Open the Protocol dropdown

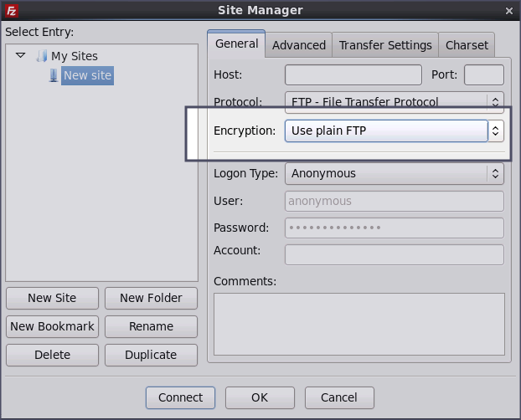(394, 102)
